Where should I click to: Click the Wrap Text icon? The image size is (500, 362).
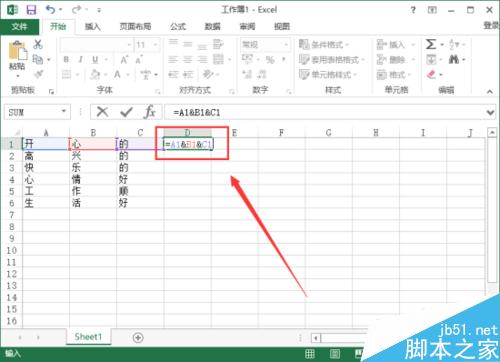[218, 44]
